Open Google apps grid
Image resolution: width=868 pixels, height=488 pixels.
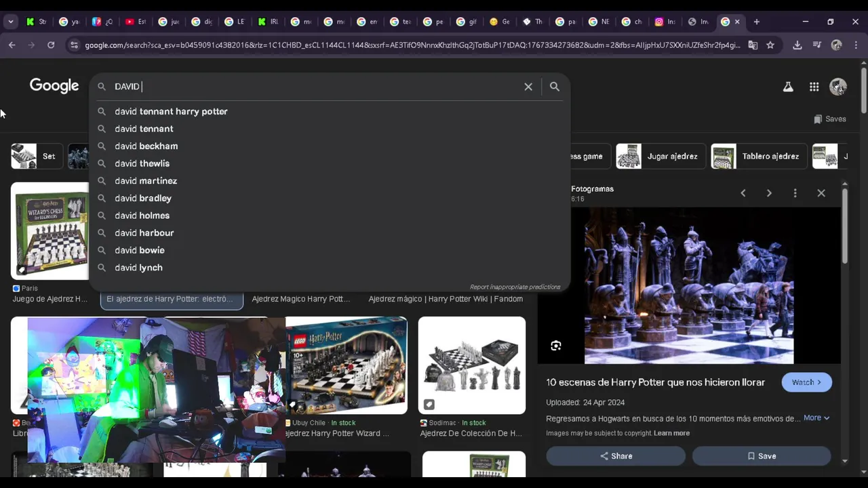(814, 87)
